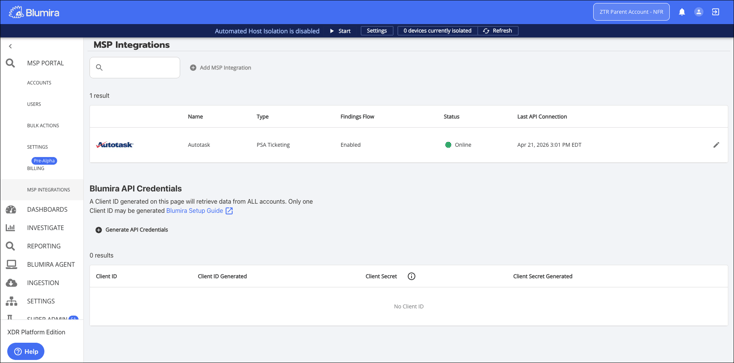734x363 pixels.
Task: Open Billing page
Action: 35,169
